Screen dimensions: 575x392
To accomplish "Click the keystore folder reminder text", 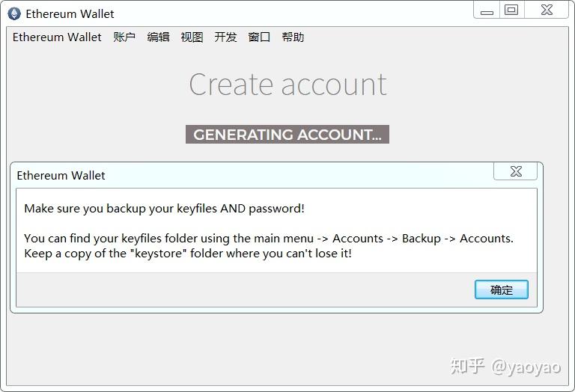I will click(188, 254).
